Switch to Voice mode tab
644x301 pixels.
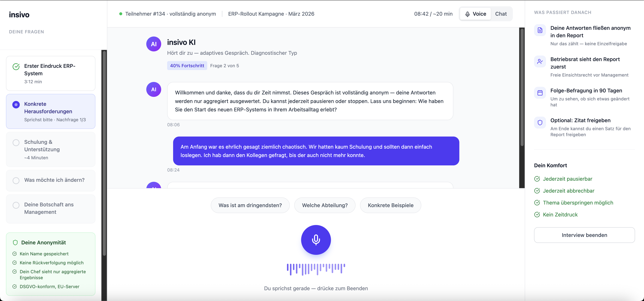pyautogui.click(x=476, y=14)
